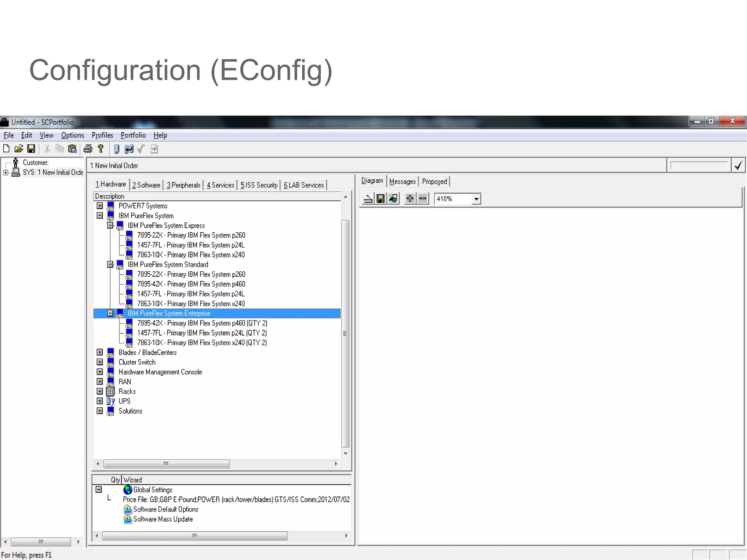Click the gray checkmark validate toolbar icon
Image resolution: width=747 pixels, height=560 pixels.
point(141,149)
